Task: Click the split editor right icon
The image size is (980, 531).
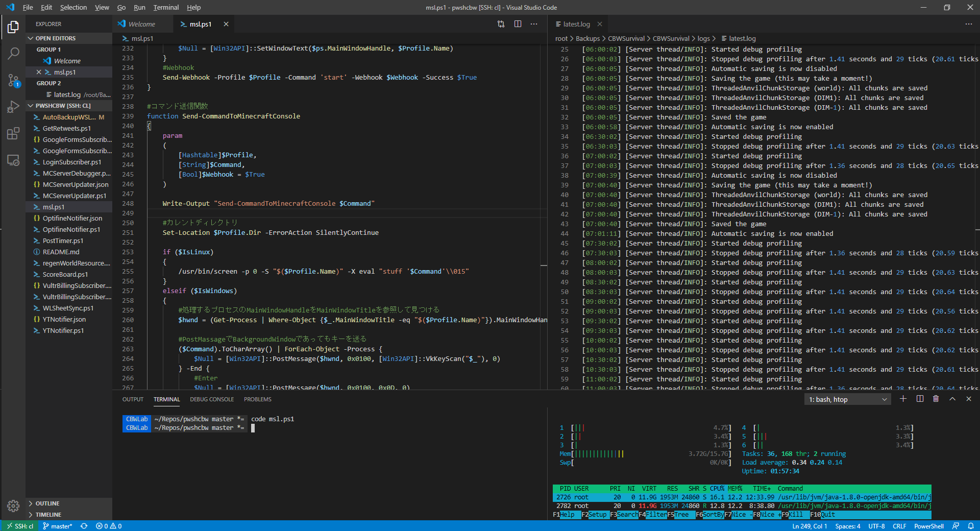Action: [518, 24]
